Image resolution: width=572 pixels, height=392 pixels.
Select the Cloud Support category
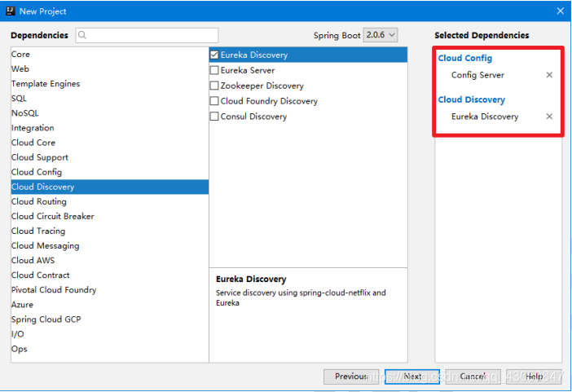110,157
